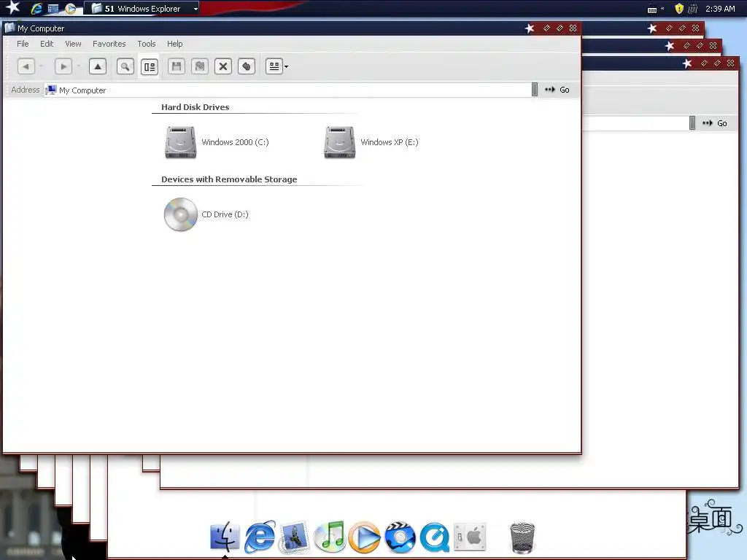Click the tray icon next to the clock
The image size is (747, 560).
point(693,9)
